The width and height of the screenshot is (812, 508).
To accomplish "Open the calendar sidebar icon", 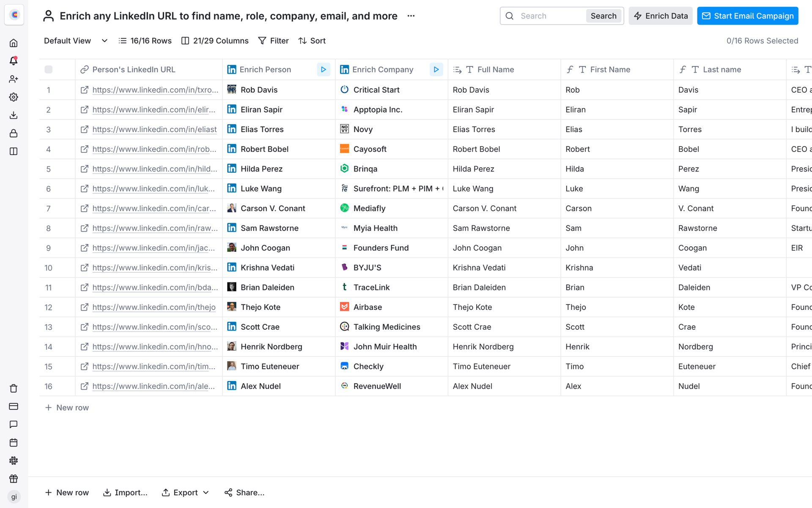I will tap(14, 442).
